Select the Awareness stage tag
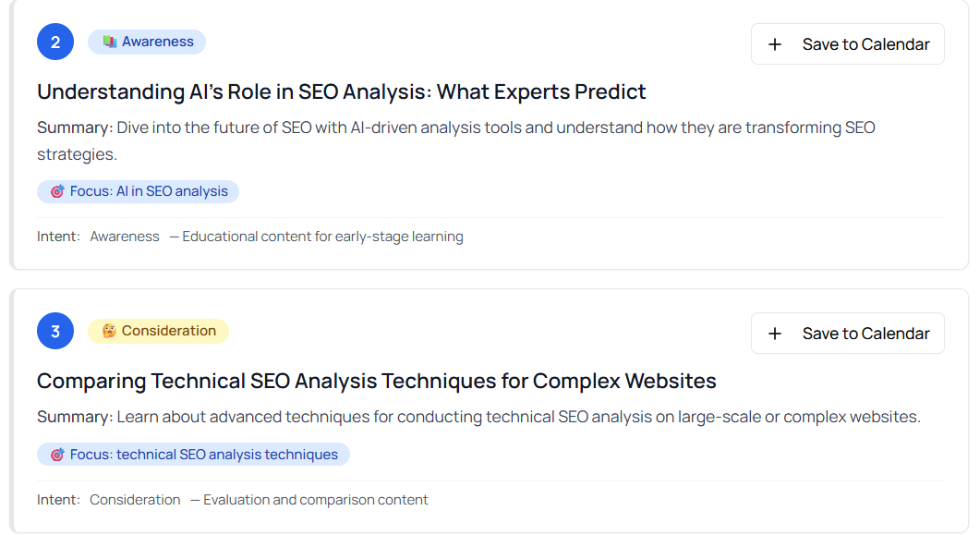This screenshot has width=980, height=535. coord(147,42)
